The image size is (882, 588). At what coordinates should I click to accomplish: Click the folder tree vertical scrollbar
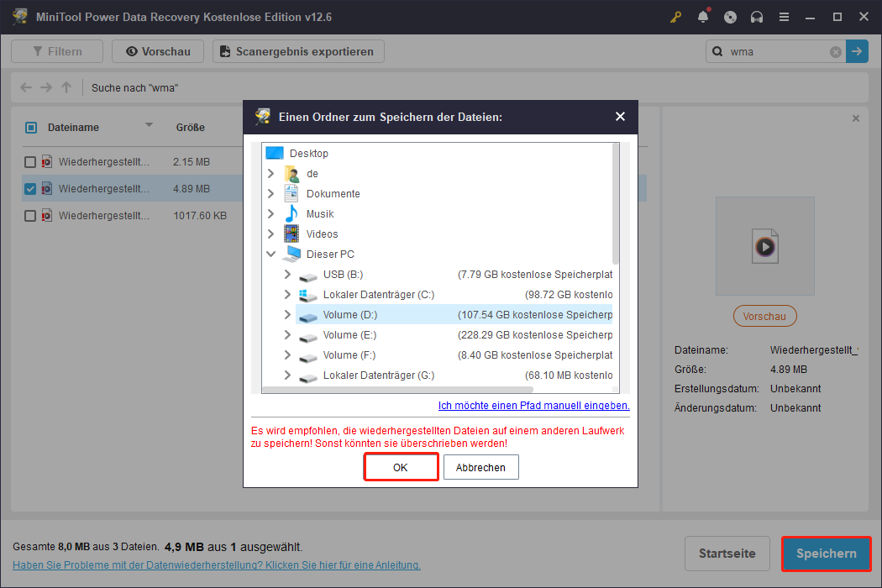(x=616, y=203)
